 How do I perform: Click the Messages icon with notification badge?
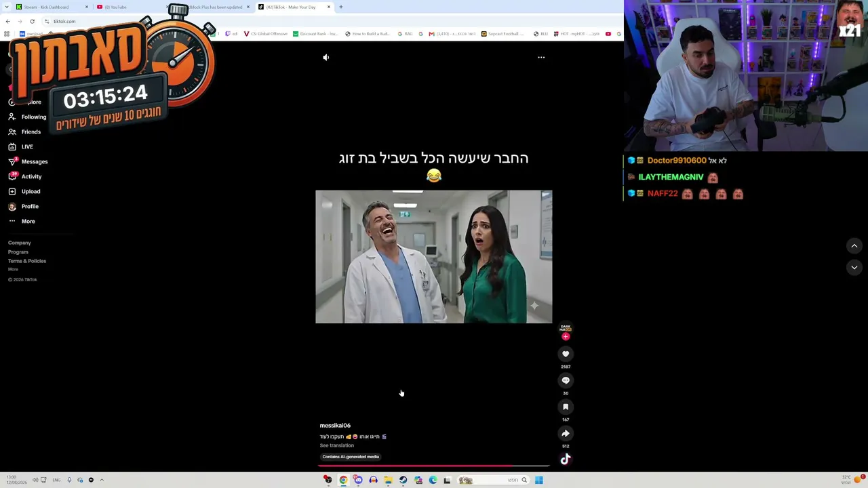[12, 161]
